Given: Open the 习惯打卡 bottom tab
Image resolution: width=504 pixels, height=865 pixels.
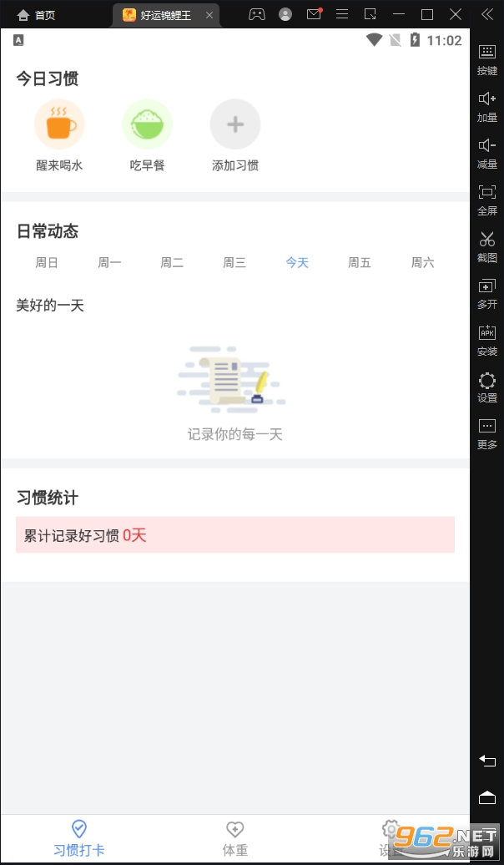Looking at the screenshot, I should pos(78,838).
